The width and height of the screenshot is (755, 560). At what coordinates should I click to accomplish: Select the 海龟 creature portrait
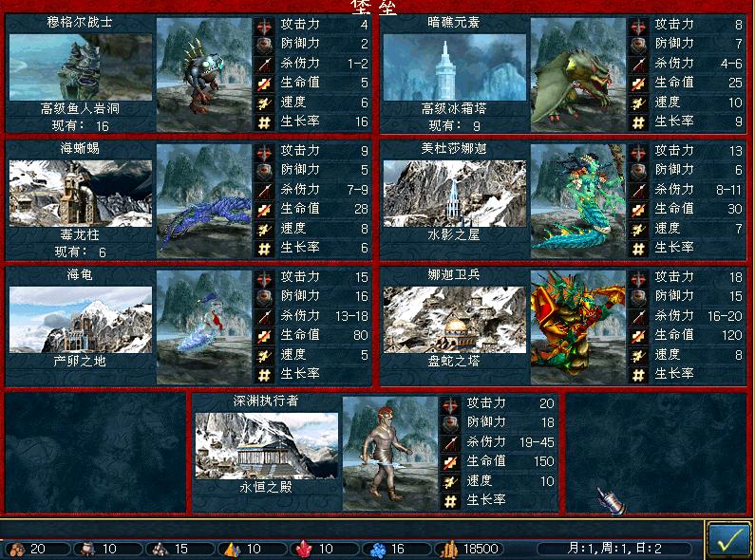tap(204, 327)
